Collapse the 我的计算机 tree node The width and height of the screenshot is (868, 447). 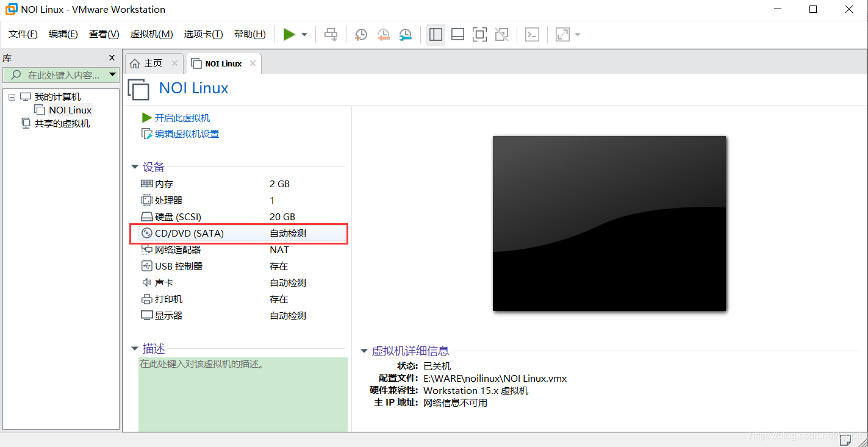click(x=12, y=97)
